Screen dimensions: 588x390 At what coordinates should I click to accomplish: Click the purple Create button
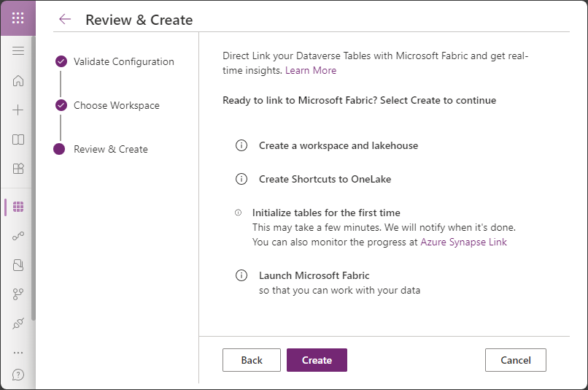(x=317, y=360)
